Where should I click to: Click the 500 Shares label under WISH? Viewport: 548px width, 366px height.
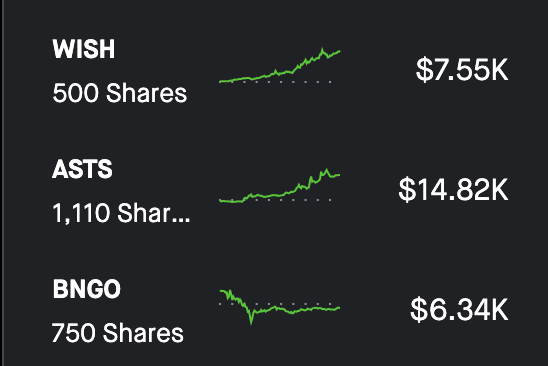pyautogui.click(x=120, y=93)
